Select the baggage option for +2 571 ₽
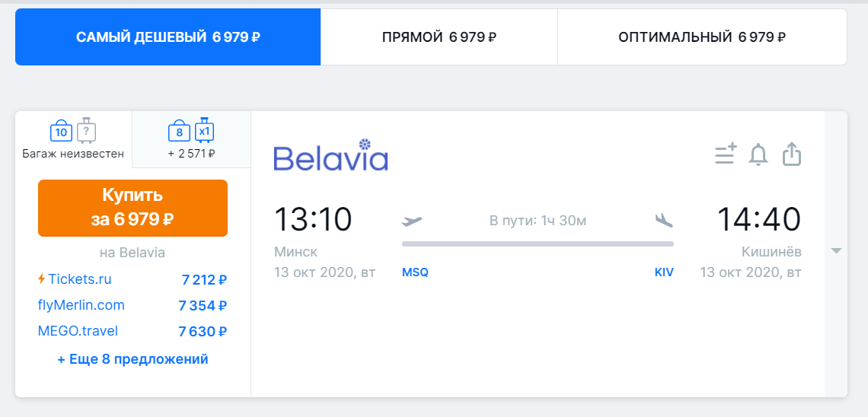 pos(192,138)
